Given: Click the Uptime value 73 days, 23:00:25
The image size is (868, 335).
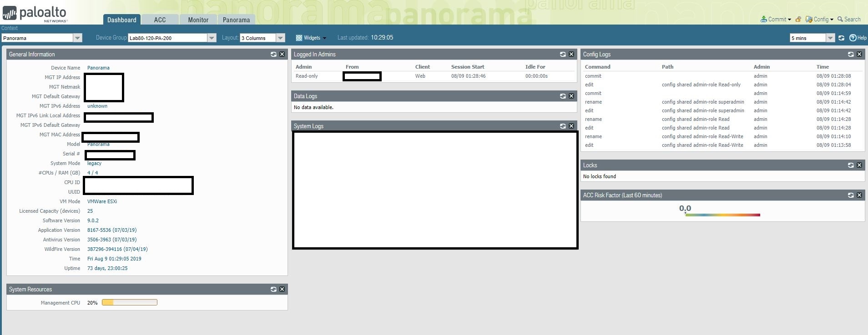Looking at the screenshot, I should click(x=107, y=268).
